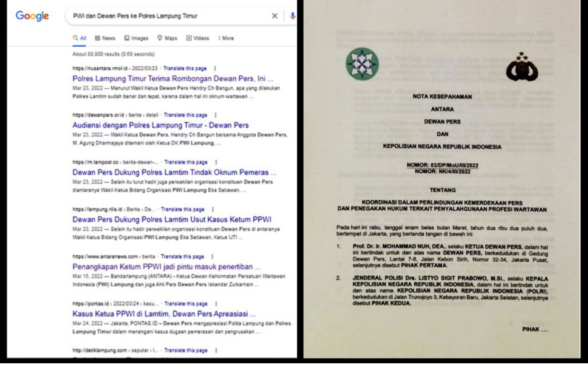The width and height of the screenshot is (588, 368).
Task: Clear the search query with X icon
Action: point(275,16)
